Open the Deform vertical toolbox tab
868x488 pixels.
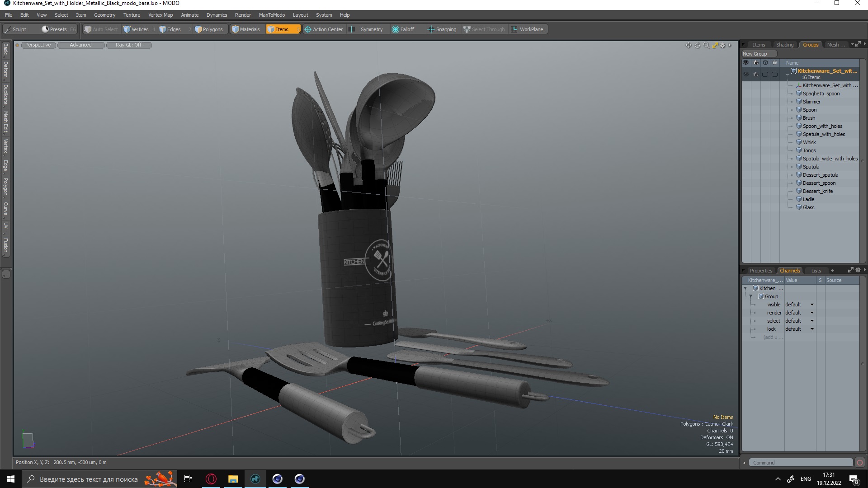5,70
